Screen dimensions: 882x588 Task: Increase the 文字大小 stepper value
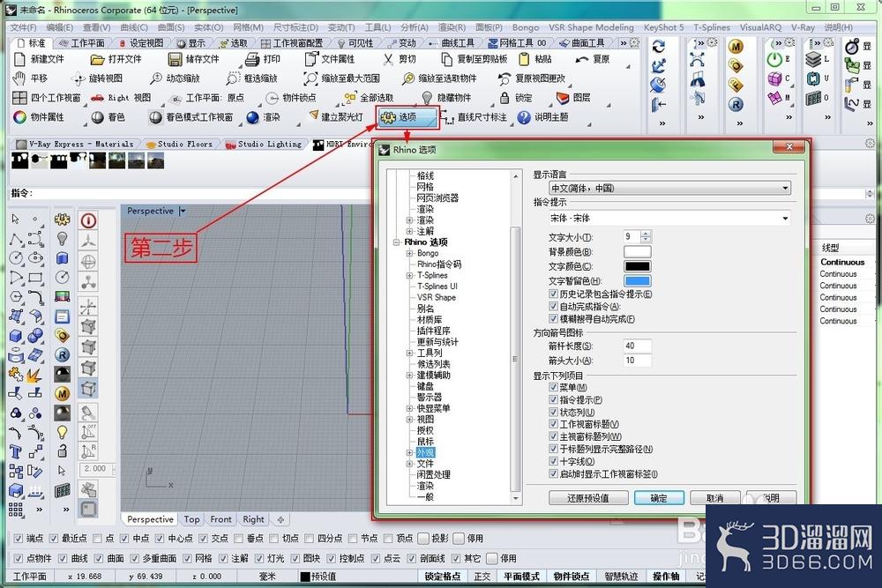click(646, 234)
